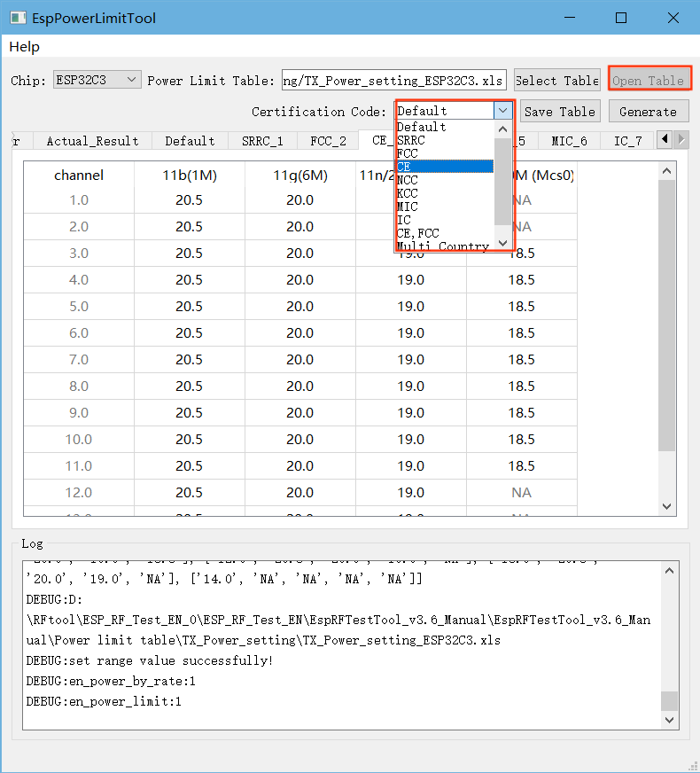The height and width of the screenshot is (773, 700).
Task: Open the Help menu
Action: click(x=24, y=46)
